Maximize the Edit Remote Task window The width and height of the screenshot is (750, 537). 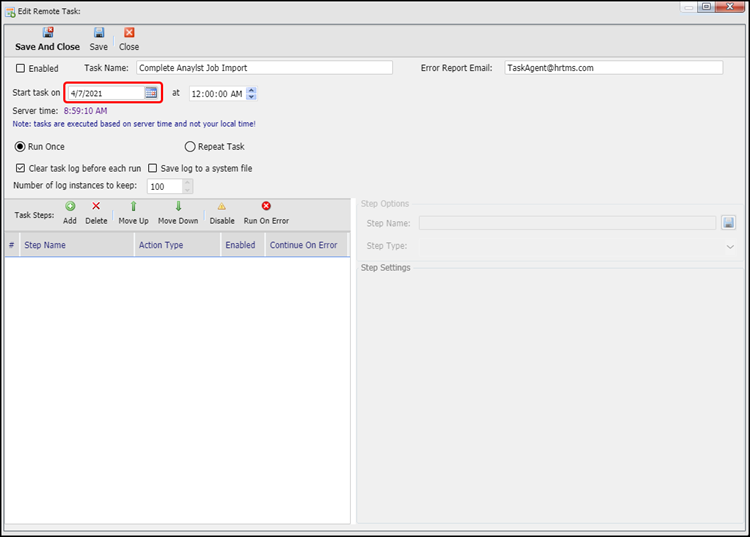706,7
